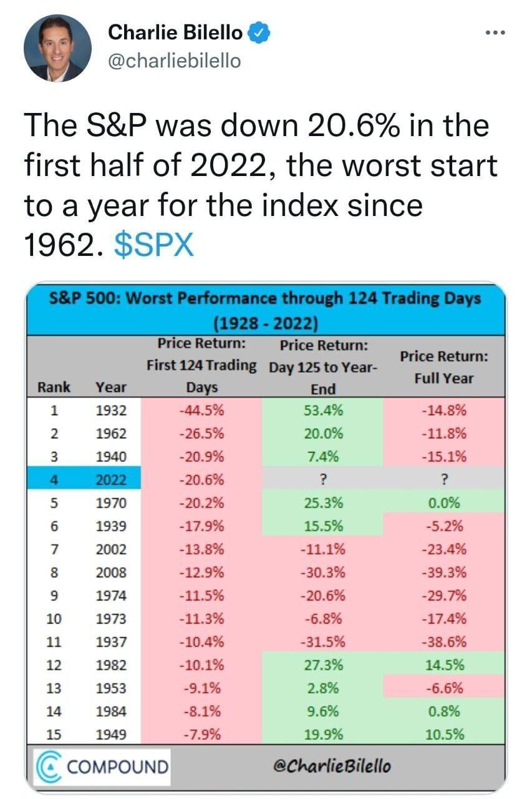The height and width of the screenshot is (799, 532).
Task: Click the 53.4% green cell
Action: click(322, 411)
